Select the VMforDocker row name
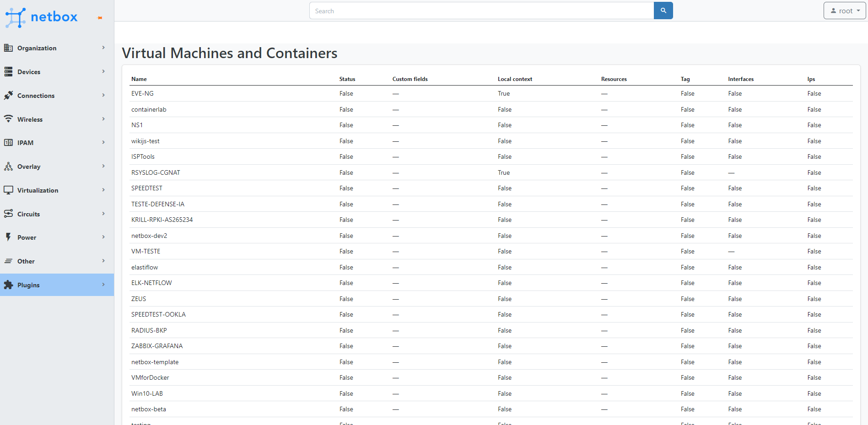The image size is (868, 425). [x=150, y=377]
